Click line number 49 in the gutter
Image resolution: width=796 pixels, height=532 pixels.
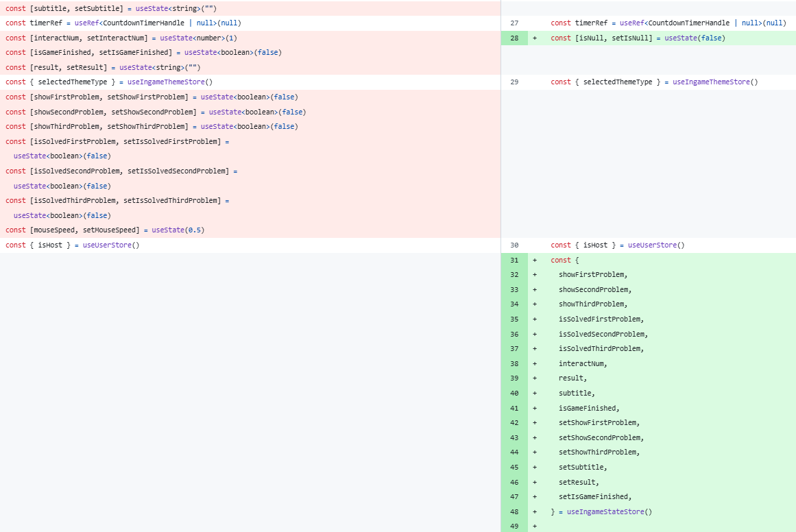pos(514,527)
